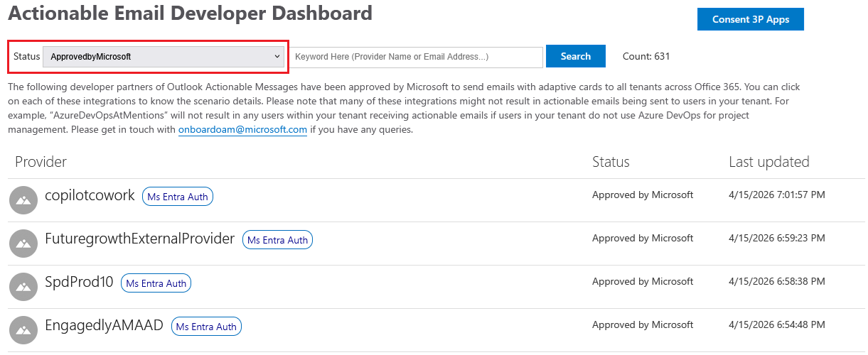The image size is (868, 355).
Task: Open the Status dropdown showing ApprovedbyMicrosoft
Action: pyautogui.click(x=164, y=57)
